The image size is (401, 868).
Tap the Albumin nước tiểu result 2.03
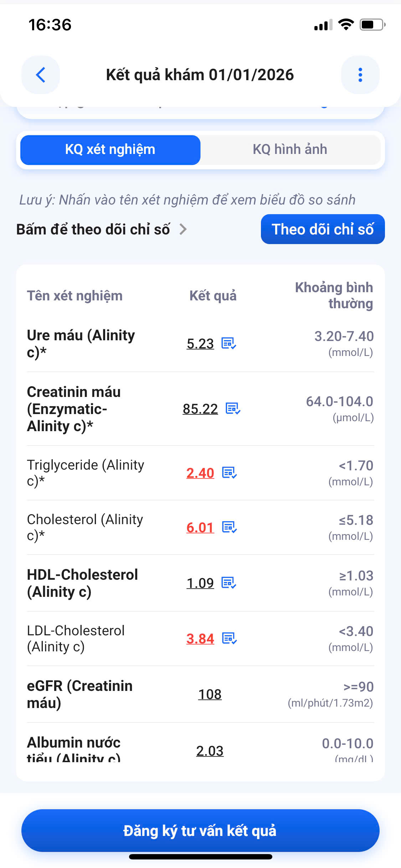[x=210, y=751]
